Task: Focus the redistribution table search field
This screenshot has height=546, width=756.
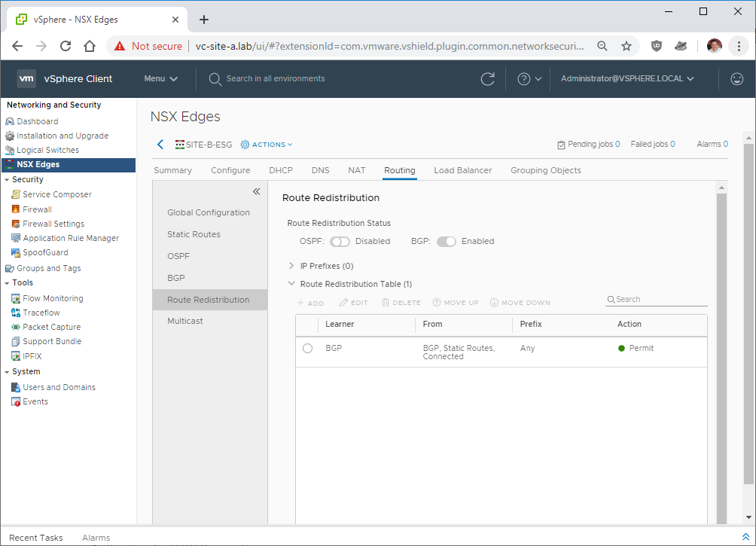Action: 657,300
